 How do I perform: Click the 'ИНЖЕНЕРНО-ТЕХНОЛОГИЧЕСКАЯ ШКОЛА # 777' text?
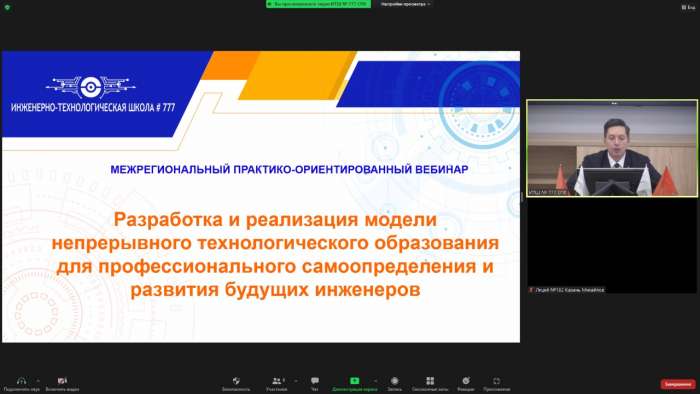93,108
